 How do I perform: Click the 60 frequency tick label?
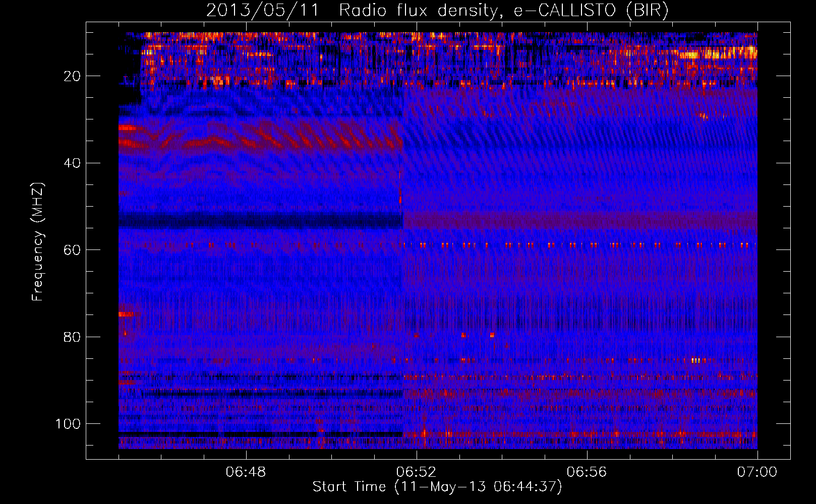click(72, 250)
